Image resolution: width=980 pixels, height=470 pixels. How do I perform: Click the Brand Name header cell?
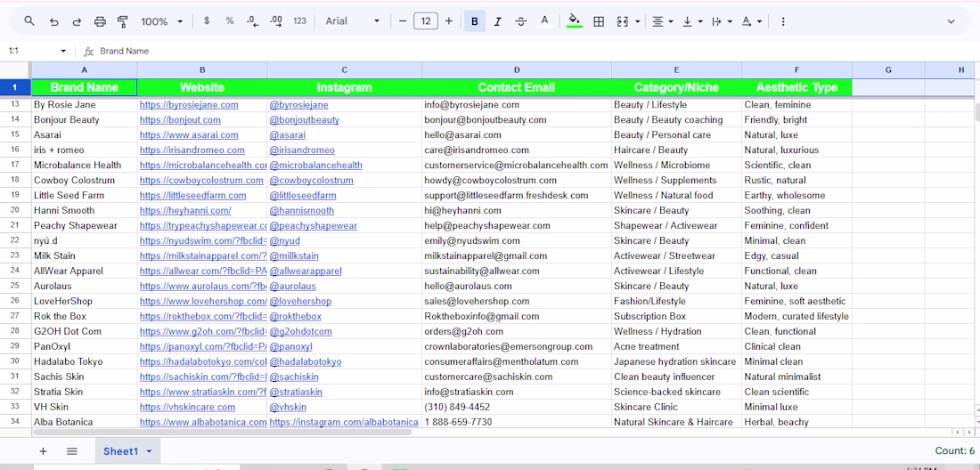pyautogui.click(x=85, y=87)
